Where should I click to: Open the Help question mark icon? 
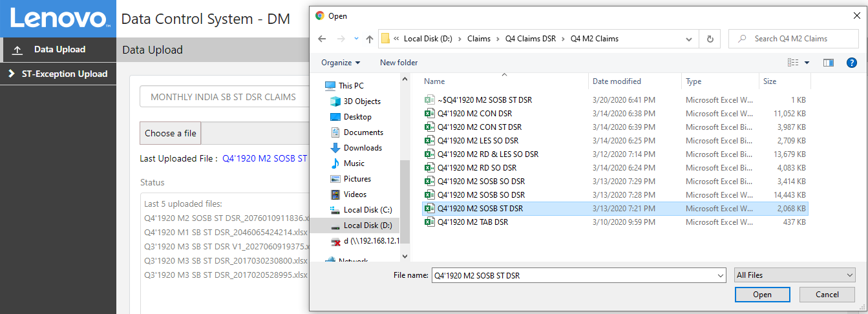coord(851,63)
